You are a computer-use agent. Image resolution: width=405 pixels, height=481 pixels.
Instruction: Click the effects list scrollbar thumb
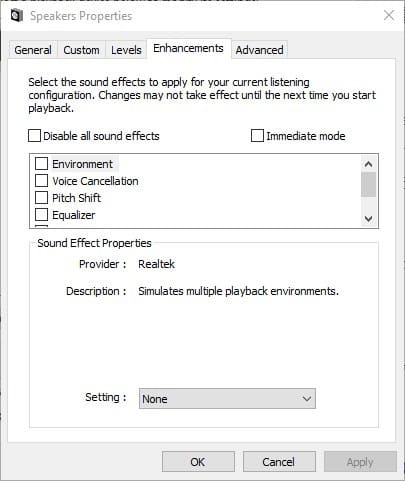click(368, 184)
